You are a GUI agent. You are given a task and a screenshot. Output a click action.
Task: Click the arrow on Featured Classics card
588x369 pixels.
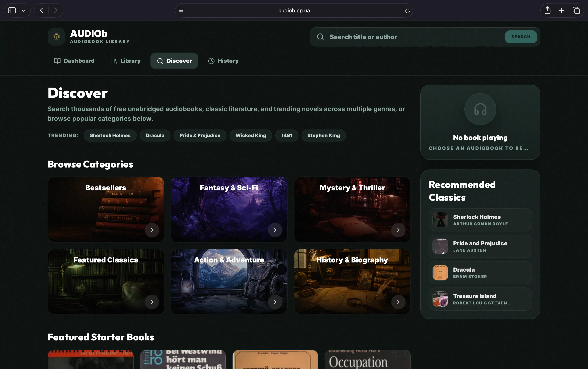(x=152, y=302)
